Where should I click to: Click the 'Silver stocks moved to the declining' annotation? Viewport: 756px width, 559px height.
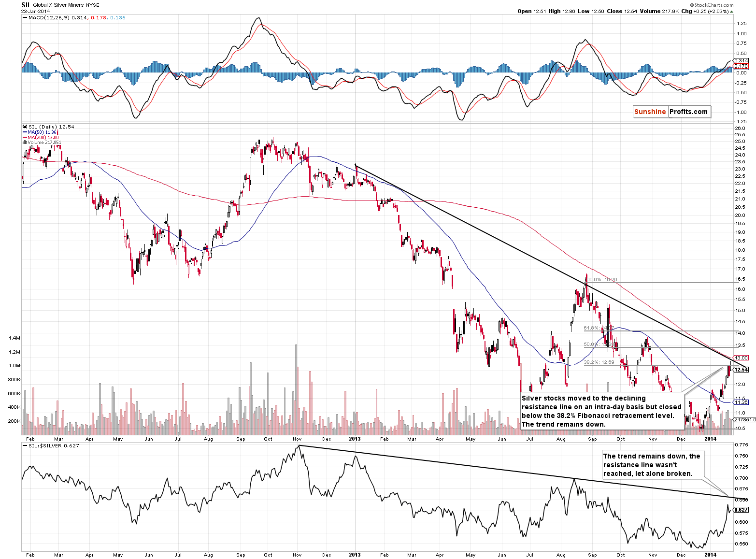pos(602,411)
